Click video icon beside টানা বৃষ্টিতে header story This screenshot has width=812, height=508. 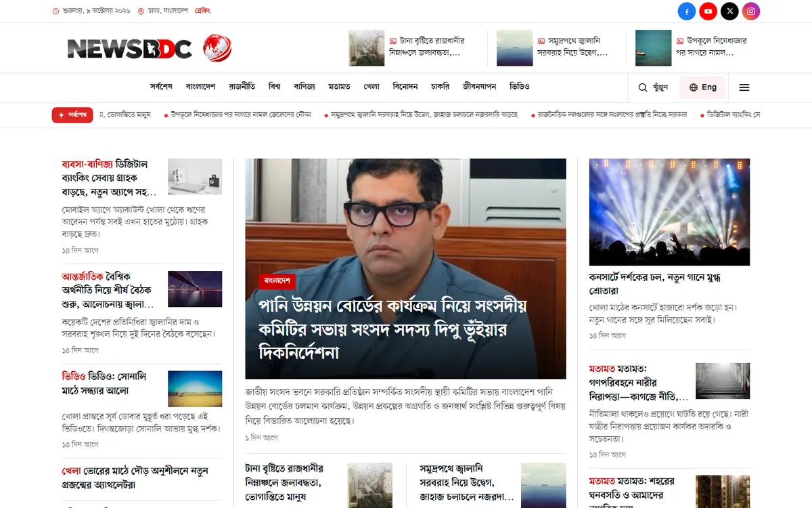coord(393,41)
